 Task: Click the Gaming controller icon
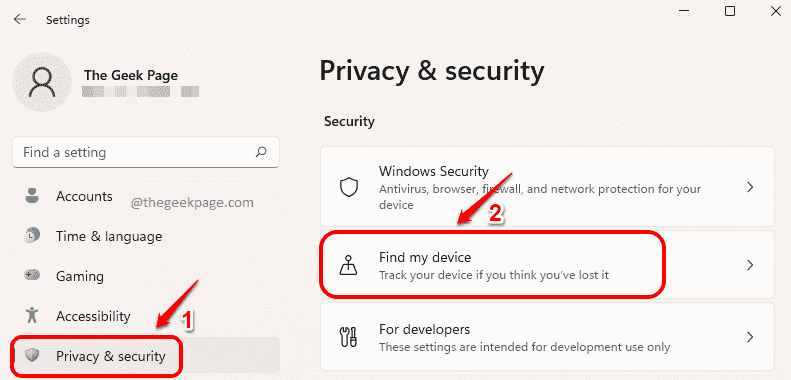[32, 276]
